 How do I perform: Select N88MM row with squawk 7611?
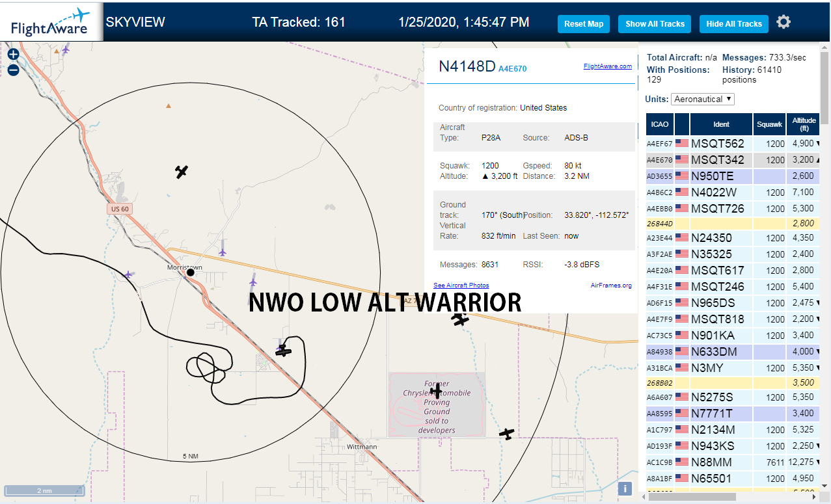point(733,462)
